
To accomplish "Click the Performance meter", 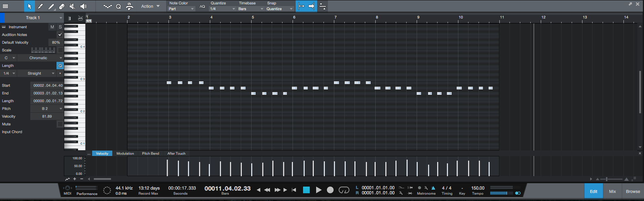I will click(x=87, y=188).
